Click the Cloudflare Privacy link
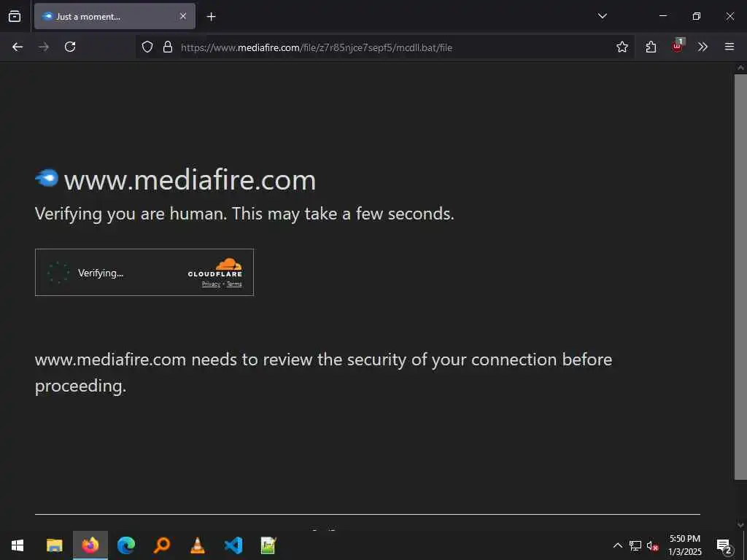Image resolution: width=747 pixels, height=560 pixels. 211,284
